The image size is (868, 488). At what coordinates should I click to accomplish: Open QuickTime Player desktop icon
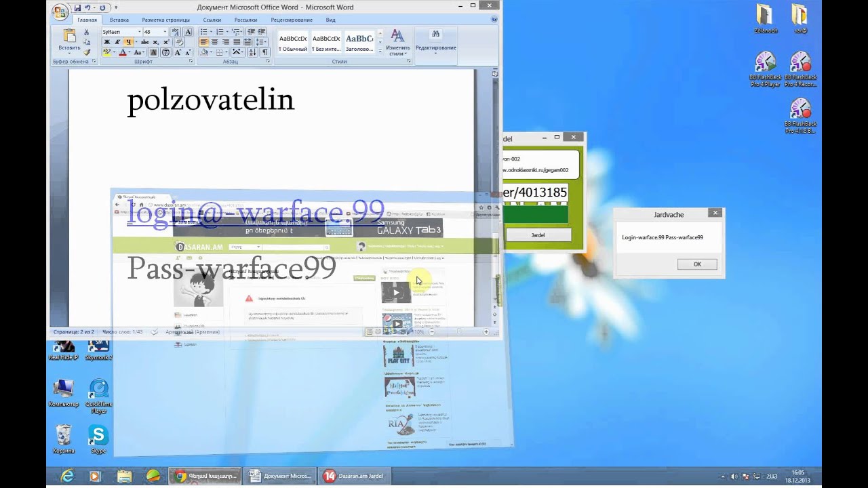(x=99, y=396)
